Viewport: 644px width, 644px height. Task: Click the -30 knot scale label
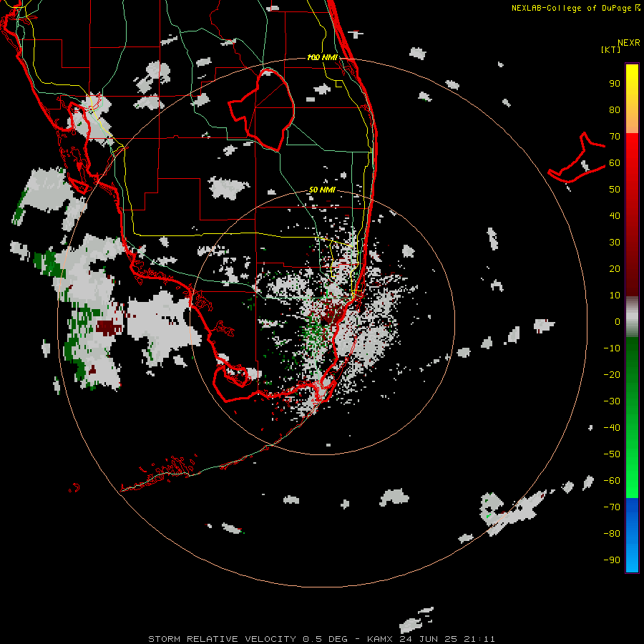(x=612, y=401)
